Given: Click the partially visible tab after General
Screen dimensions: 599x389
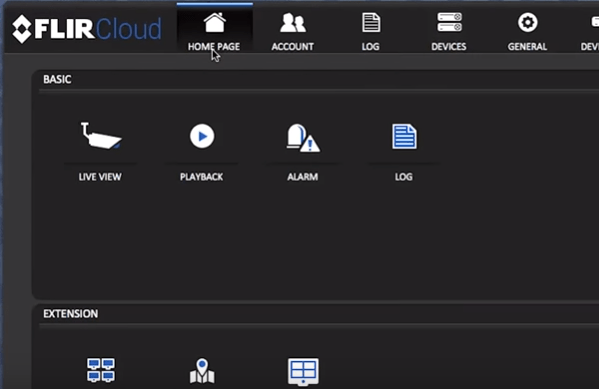Looking at the screenshot, I should click(589, 31).
